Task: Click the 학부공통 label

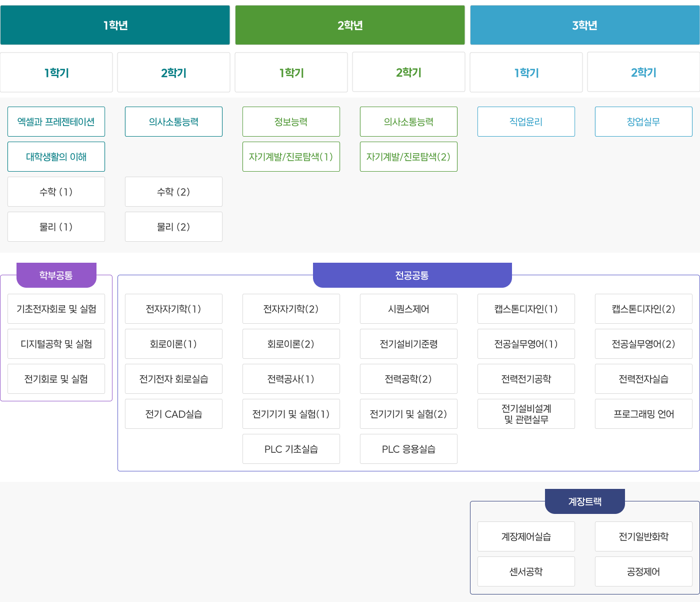Action: (x=56, y=275)
